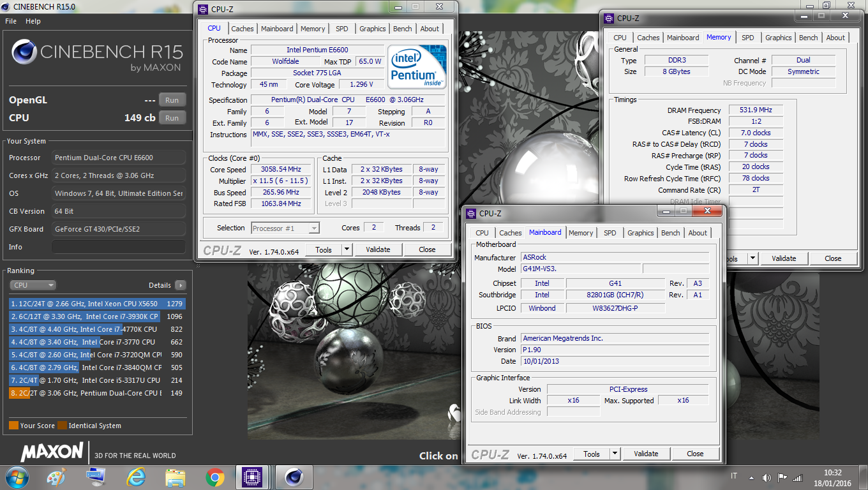868x490 pixels.
Task: Open Processor #1 selection dropdown
Action: (285, 228)
